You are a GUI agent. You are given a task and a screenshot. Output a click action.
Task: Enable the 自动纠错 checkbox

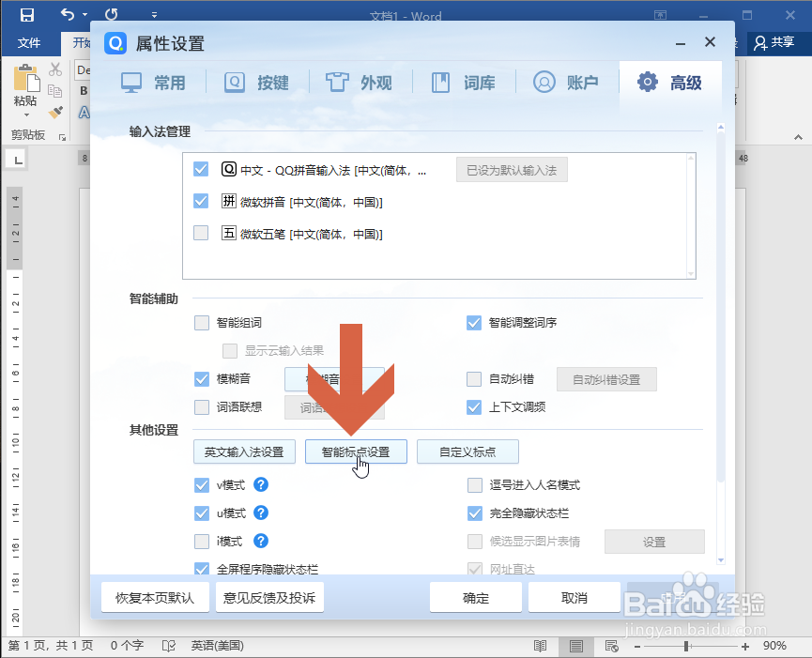[474, 379]
